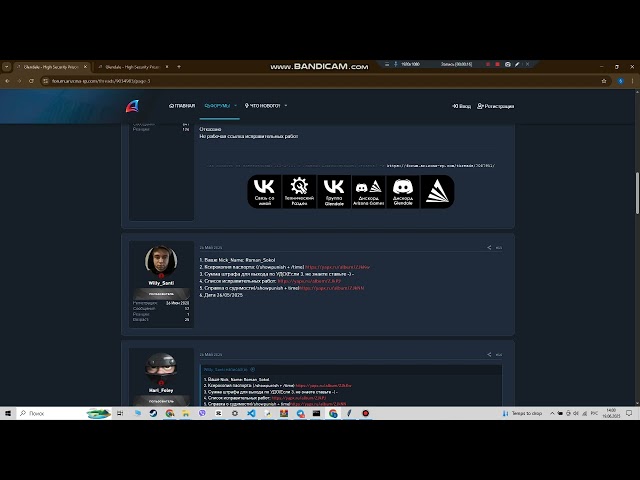Open post number link on Harl_Foley's post
The height and width of the screenshot is (480, 640).
[x=499, y=355]
